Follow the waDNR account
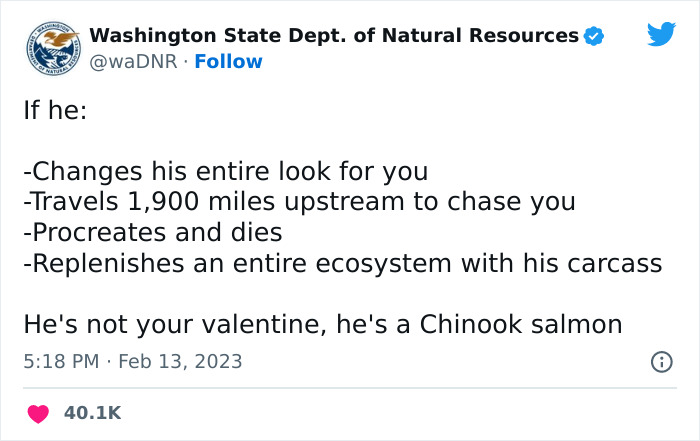The width and height of the screenshot is (700, 441). click(x=229, y=62)
